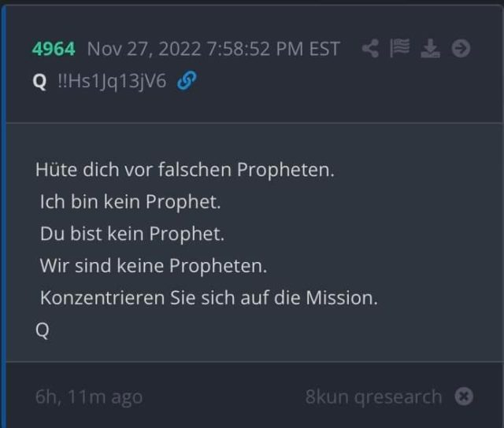Viewport: 504px width, 428px height.
Task: Click the bold Q author name
Action: [x=39, y=82]
